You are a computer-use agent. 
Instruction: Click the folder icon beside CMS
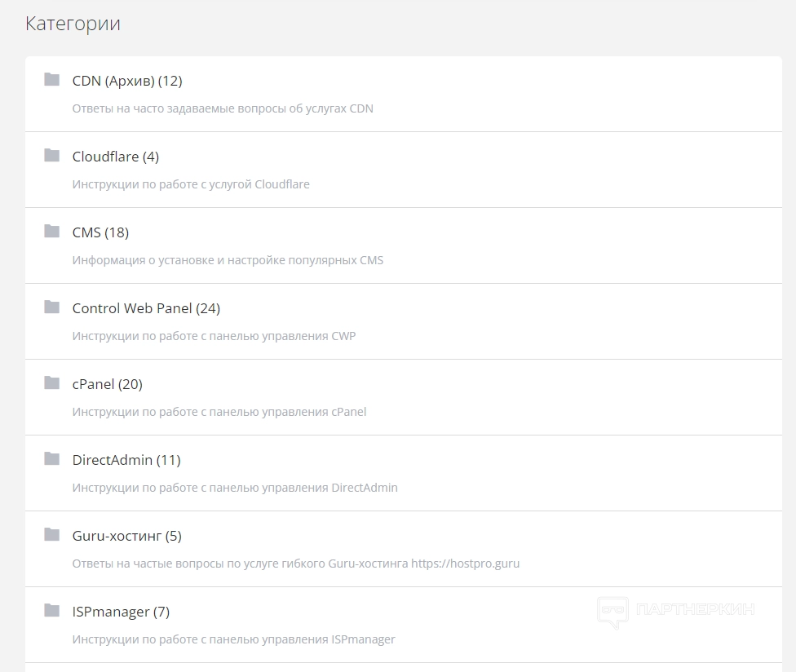pyautogui.click(x=52, y=232)
